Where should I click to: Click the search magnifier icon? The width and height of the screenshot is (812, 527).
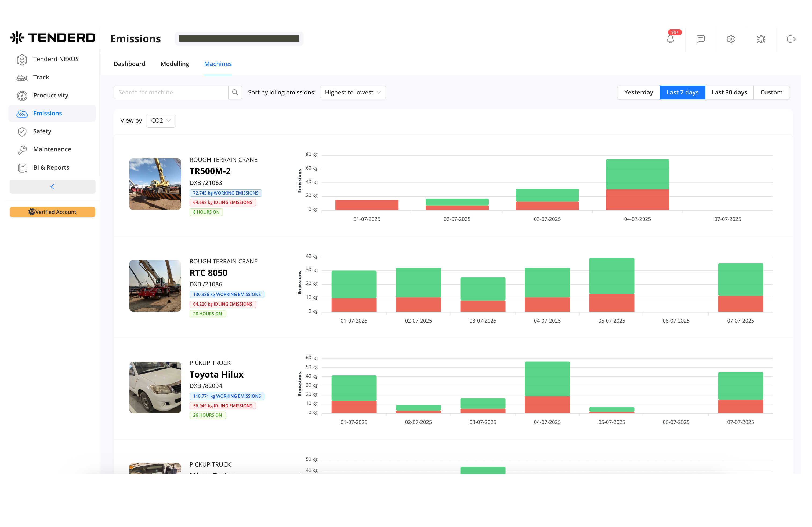(x=235, y=92)
